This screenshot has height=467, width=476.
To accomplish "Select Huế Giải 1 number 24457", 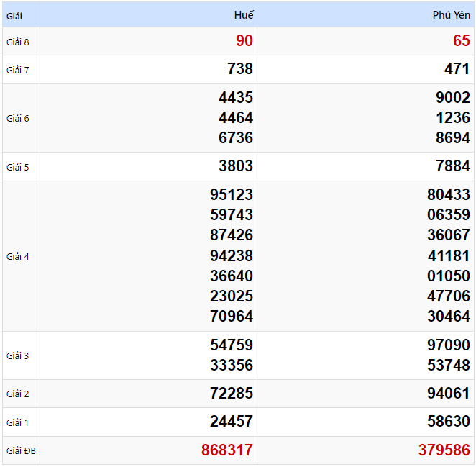I will click(x=232, y=422).
